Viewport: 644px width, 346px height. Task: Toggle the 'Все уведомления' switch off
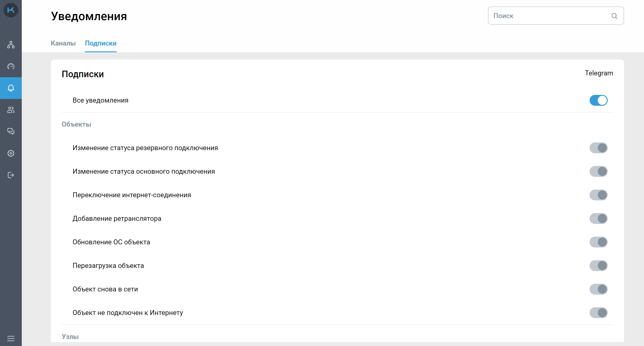tap(598, 100)
